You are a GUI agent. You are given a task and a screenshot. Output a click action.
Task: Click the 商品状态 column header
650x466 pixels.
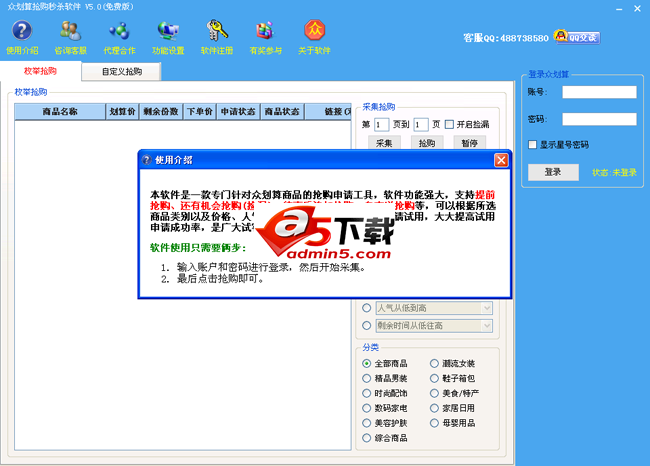click(282, 112)
